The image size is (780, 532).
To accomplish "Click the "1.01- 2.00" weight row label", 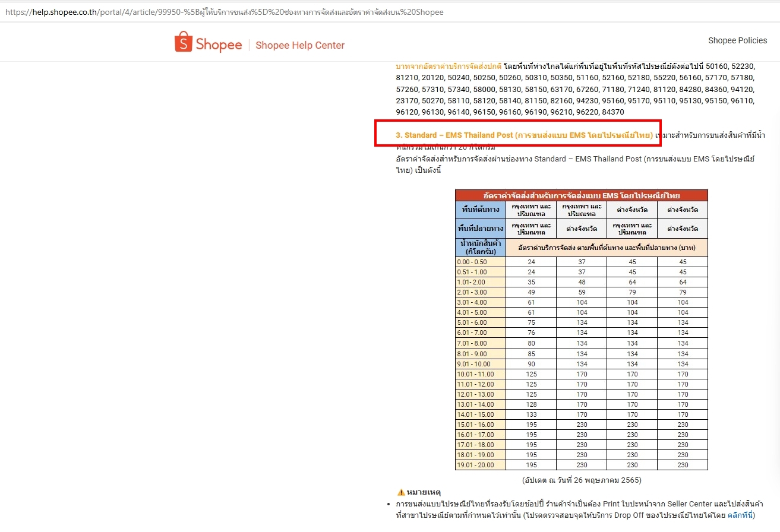I will tap(481, 282).
